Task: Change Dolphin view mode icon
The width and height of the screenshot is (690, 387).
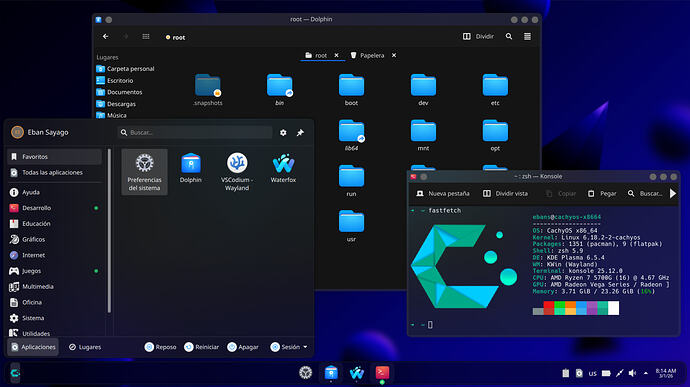Action: point(146,37)
